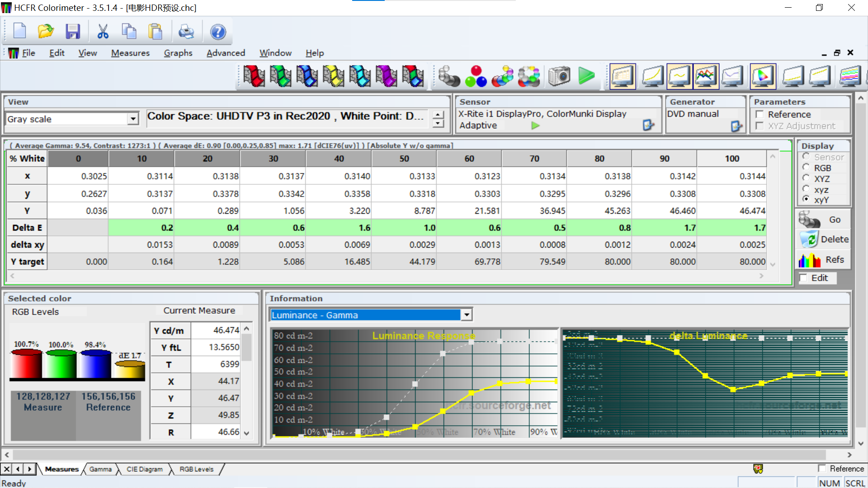Click the Save floppy disk icon
Image resolution: width=868 pixels, height=488 pixels.
click(72, 32)
